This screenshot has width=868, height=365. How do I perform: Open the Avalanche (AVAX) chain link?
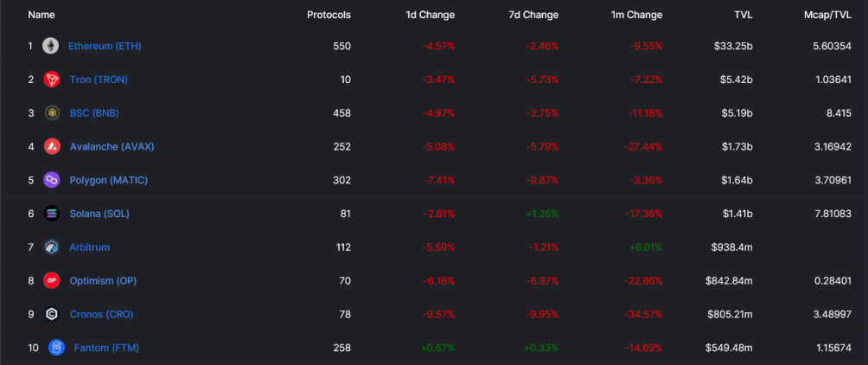click(x=112, y=147)
